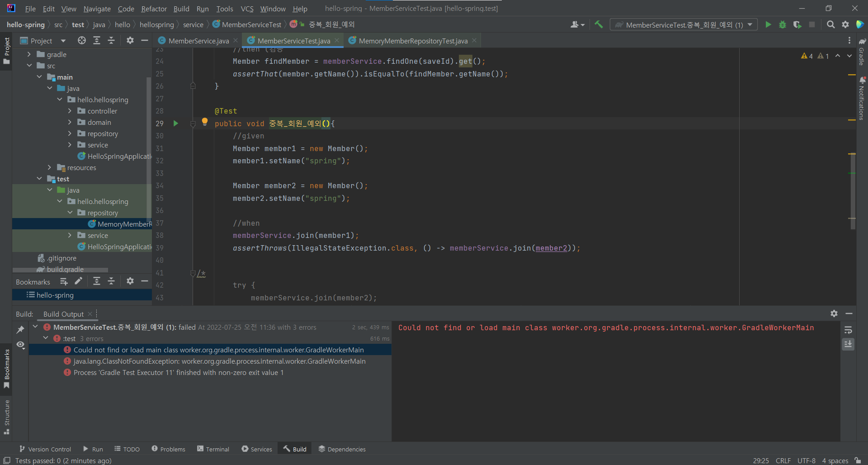This screenshot has height=465, width=868.
Task: Select the ClassNotFoundException error entry
Action: tap(219, 361)
